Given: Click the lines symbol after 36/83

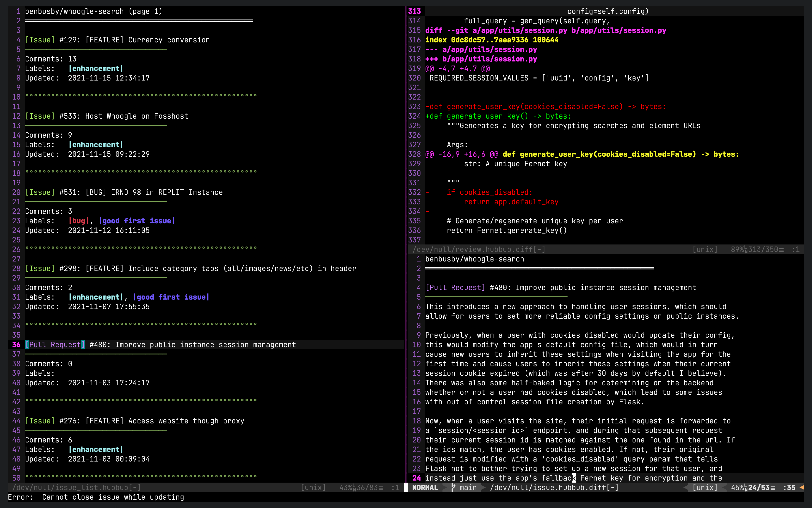Looking at the screenshot, I should [381, 488].
